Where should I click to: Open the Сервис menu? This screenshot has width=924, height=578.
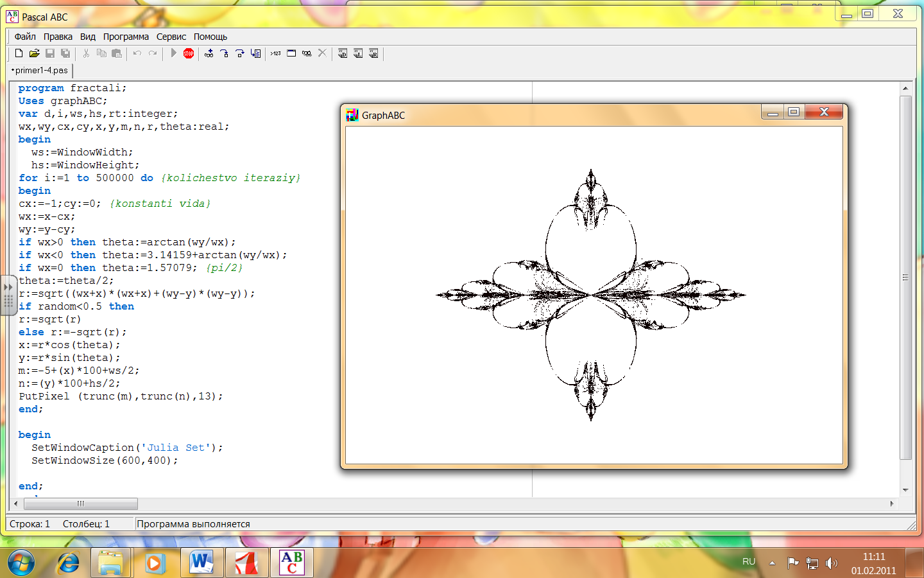tap(171, 37)
